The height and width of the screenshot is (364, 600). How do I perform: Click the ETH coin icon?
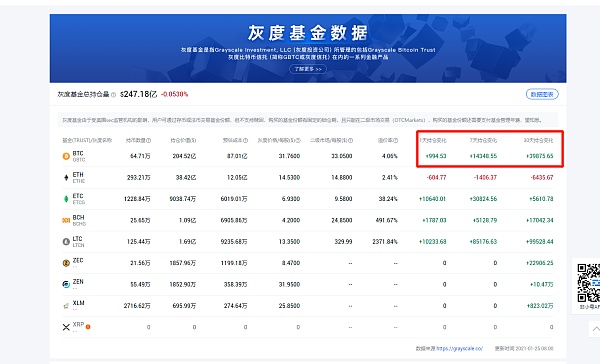pos(66,178)
